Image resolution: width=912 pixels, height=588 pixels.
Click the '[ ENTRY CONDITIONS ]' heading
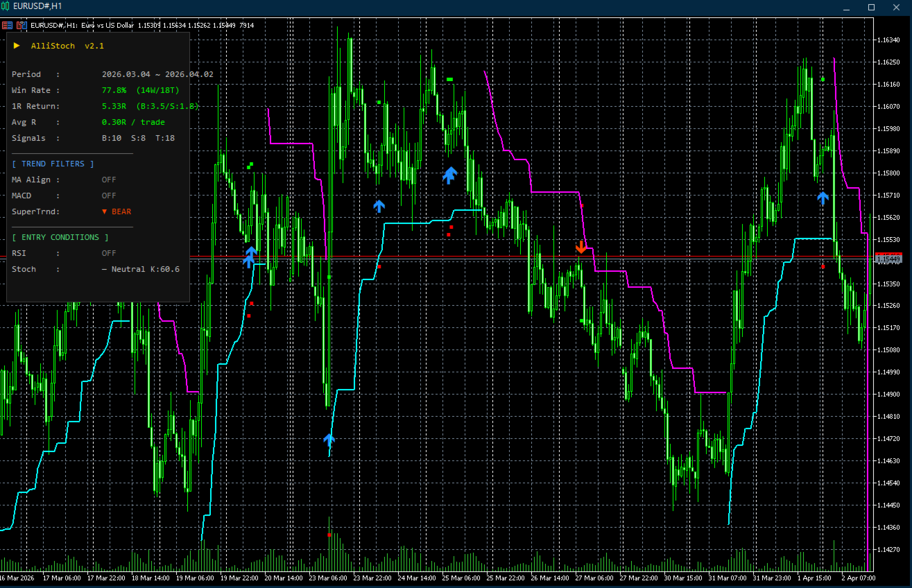60,237
